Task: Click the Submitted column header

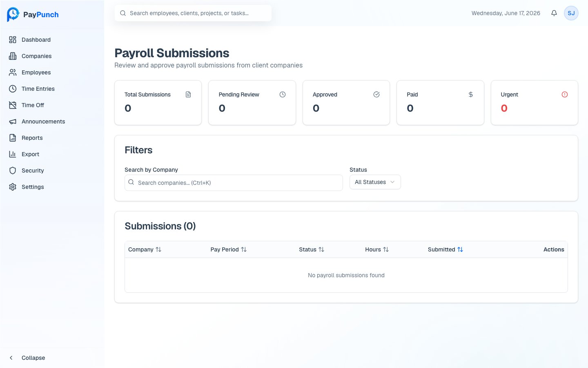Action: (441, 249)
